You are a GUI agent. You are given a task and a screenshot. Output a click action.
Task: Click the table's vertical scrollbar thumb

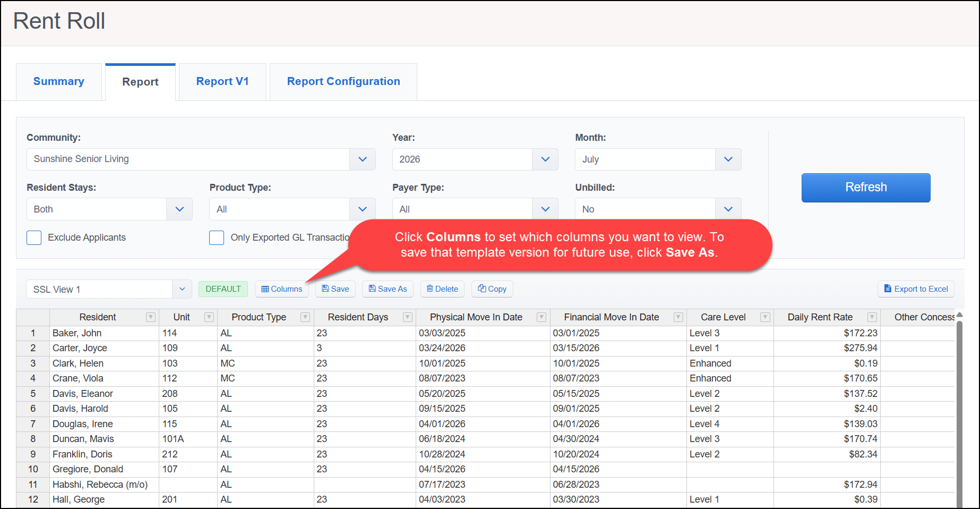(x=959, y=414)
